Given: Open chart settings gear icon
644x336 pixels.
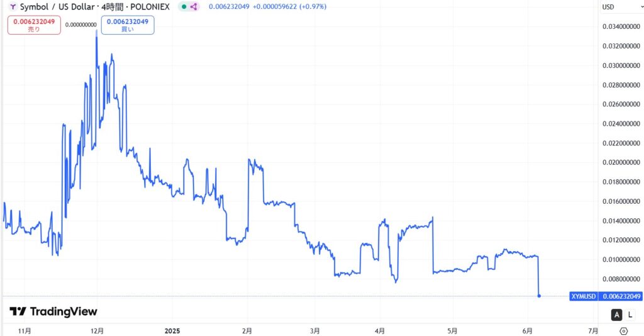Looking at the screenshot, I should pyautogui.click(x=623, y=331).
